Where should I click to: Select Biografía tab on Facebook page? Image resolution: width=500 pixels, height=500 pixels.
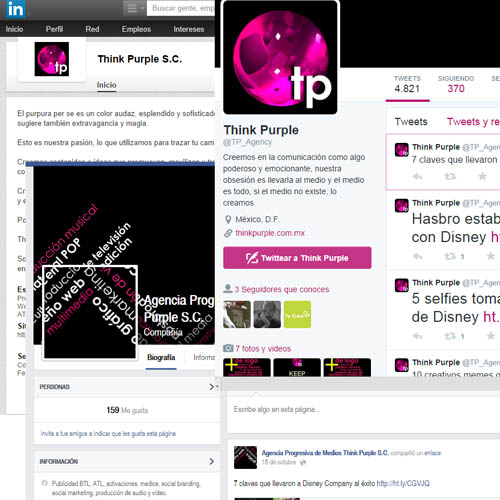pyautogui.click(x=161, y=357)
